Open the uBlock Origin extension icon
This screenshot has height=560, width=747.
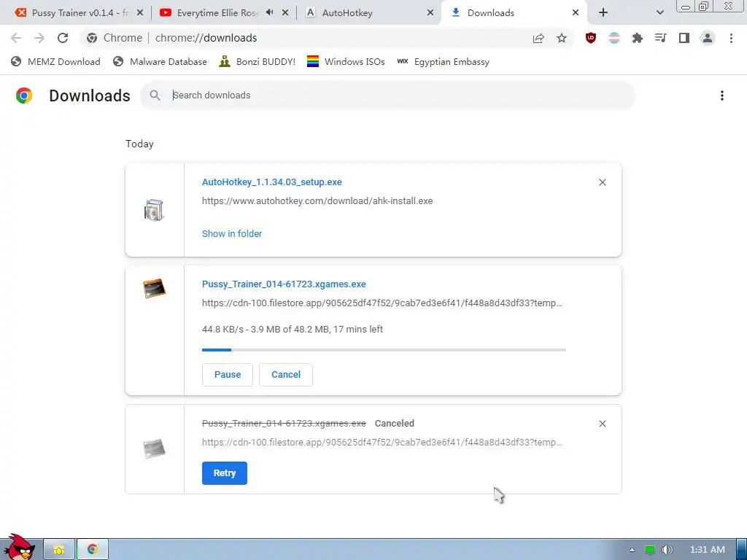(591, 38)
